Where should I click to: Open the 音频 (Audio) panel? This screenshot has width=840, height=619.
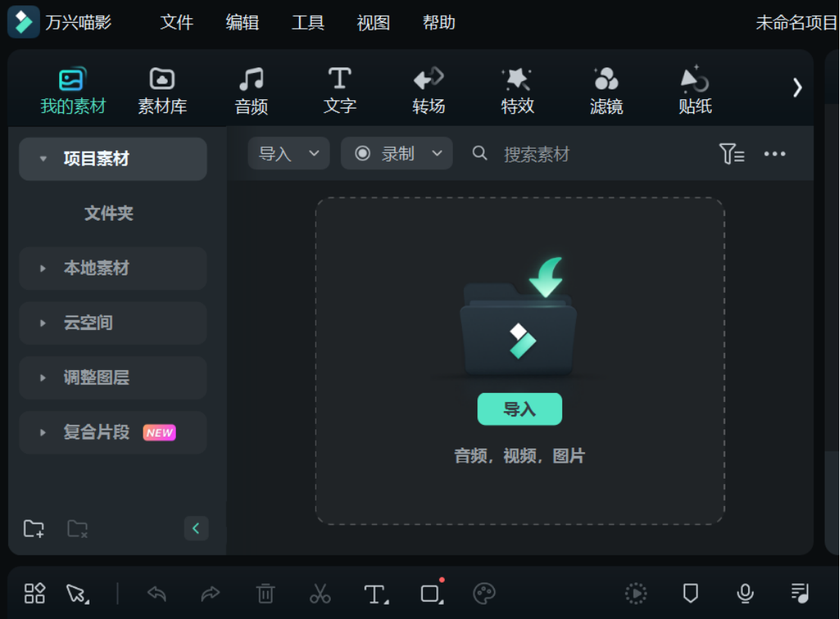251,87
